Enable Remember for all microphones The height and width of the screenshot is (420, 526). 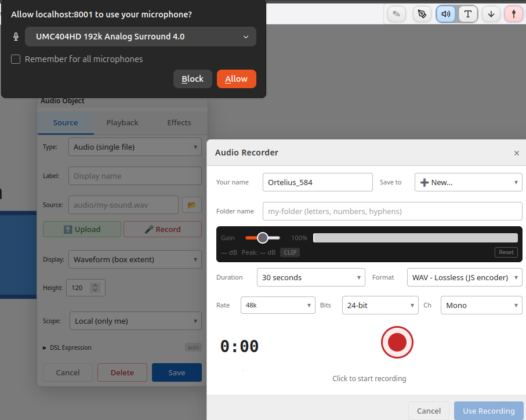tap(15, 59)
